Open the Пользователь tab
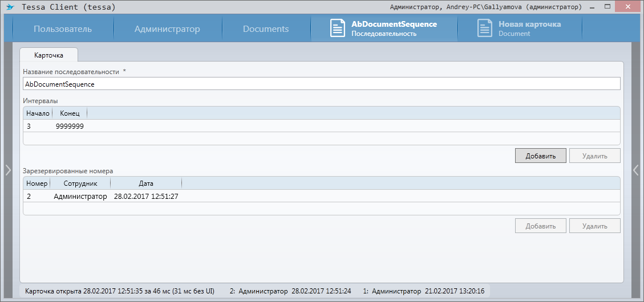The height and width of the screenshot is (302, 644). click(62, 29)
